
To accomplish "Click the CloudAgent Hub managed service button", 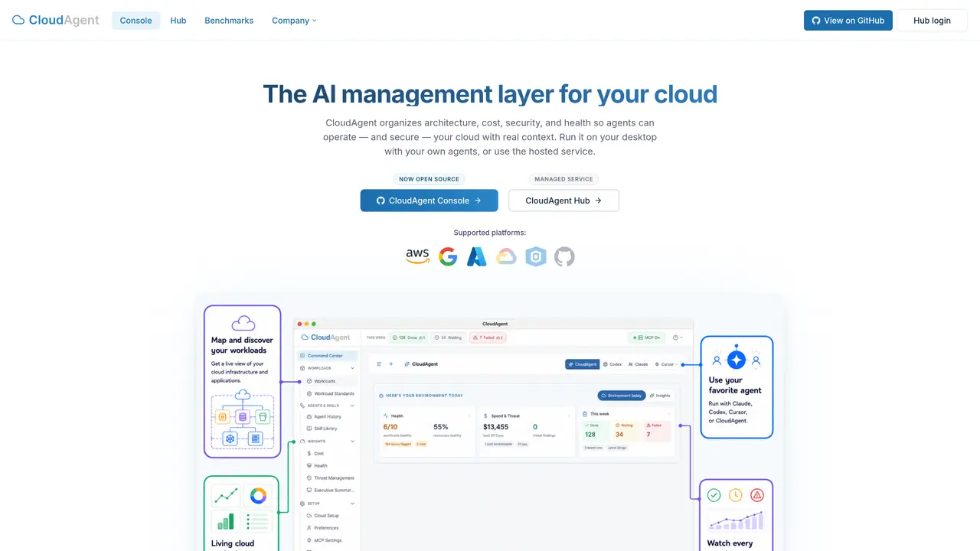I will (563, 201).
